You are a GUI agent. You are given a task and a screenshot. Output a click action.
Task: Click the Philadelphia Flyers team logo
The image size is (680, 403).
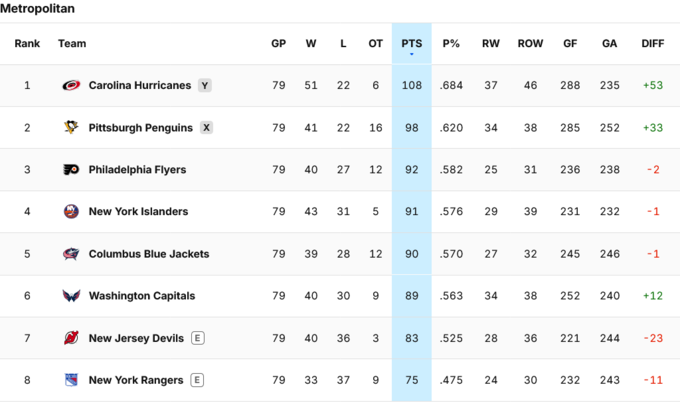pos(71,170)
